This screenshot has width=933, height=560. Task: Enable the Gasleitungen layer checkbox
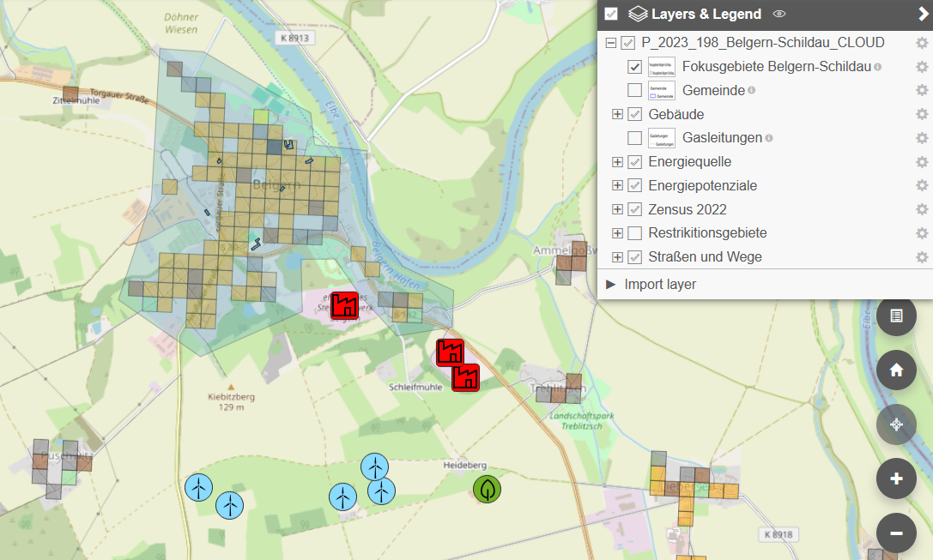635,138
